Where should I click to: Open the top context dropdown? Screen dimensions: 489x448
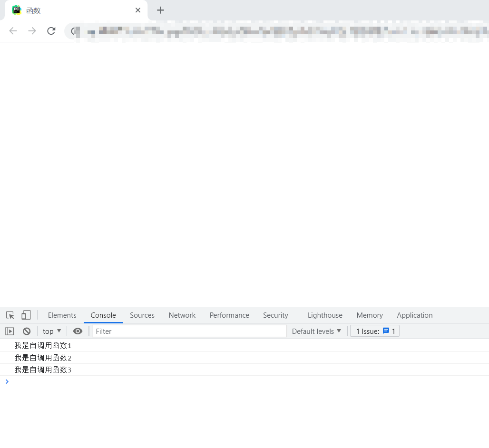pos(52,331)
